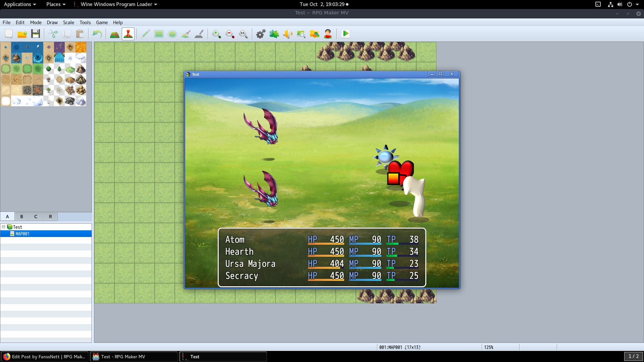Viewport: 644px width, 362px height.
Task: Click the Zoom Out magnifier icon
Action: pyautogui.click(x=230, y=34)
